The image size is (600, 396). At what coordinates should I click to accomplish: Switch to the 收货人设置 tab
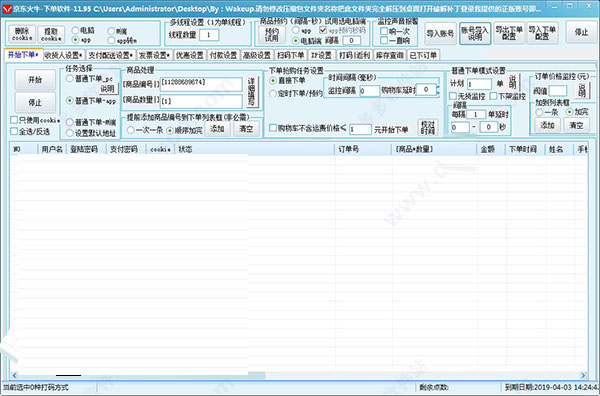(x=64, y=55)
